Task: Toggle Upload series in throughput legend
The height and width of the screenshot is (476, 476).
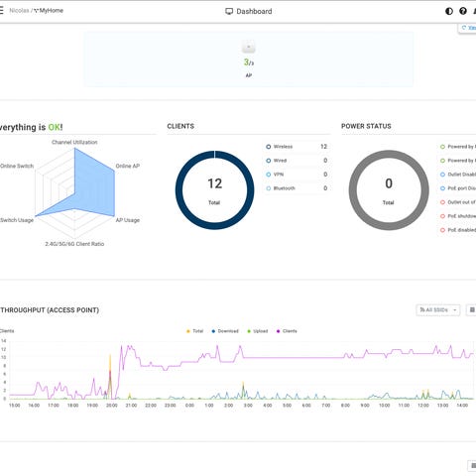Action: click(258, 331)
